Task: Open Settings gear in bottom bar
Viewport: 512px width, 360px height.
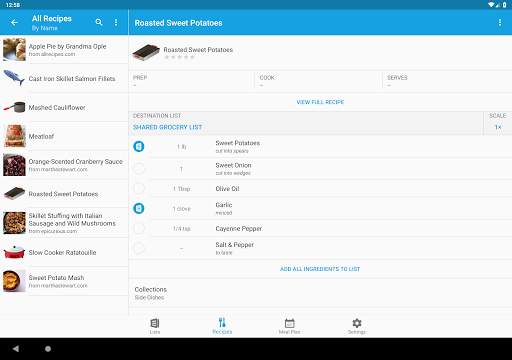Action: (x=357, y=326)
